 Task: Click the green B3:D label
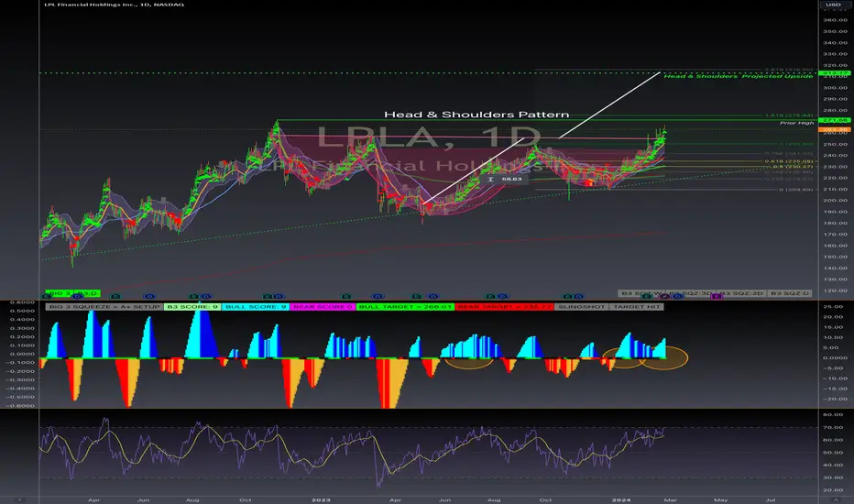87,293
